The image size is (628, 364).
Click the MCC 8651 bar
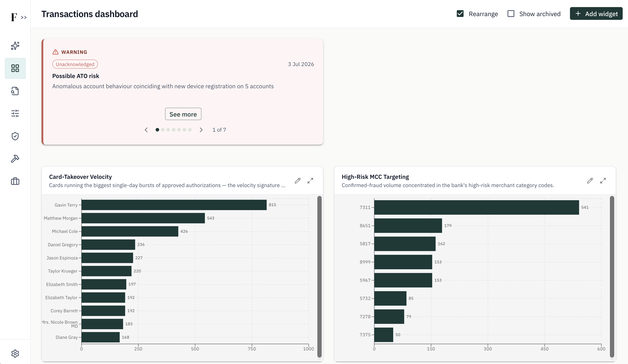[408, 226]
